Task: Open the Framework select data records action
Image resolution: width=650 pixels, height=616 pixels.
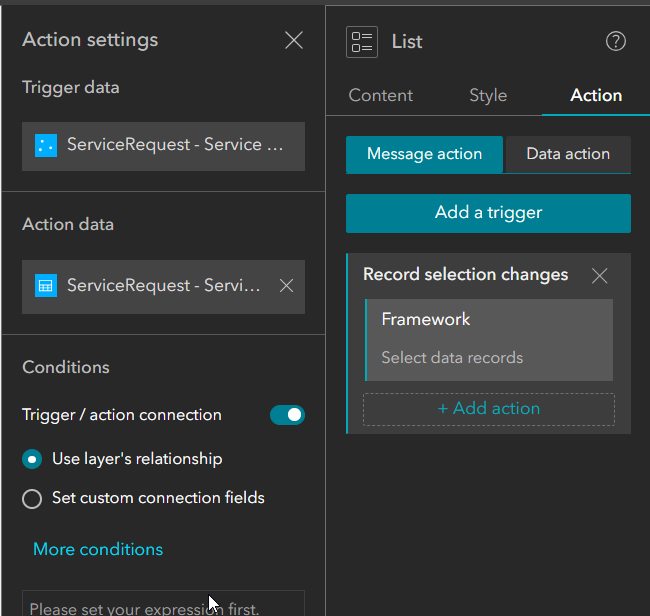Action: (x=489, y=339)
